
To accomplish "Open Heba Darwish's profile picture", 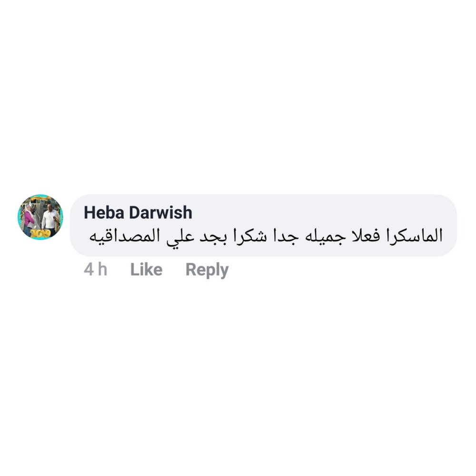I will pyautogui.click(x=40, y=217).
